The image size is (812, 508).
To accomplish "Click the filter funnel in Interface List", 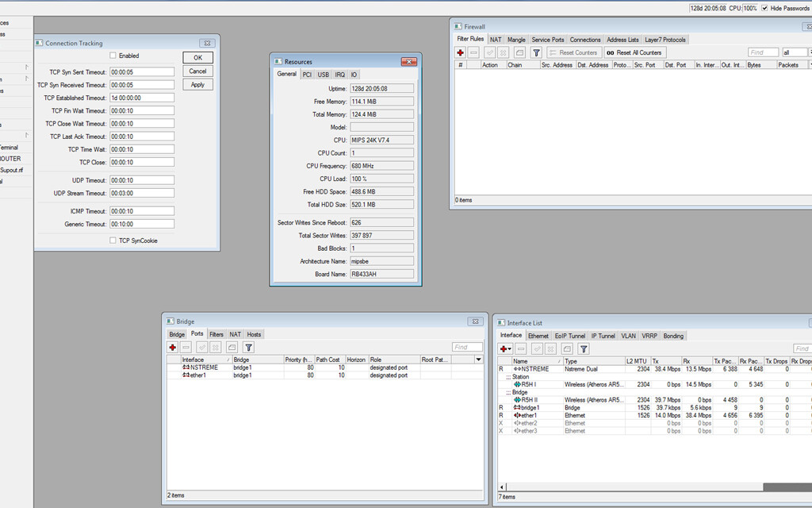I will (x=584, y=348).
